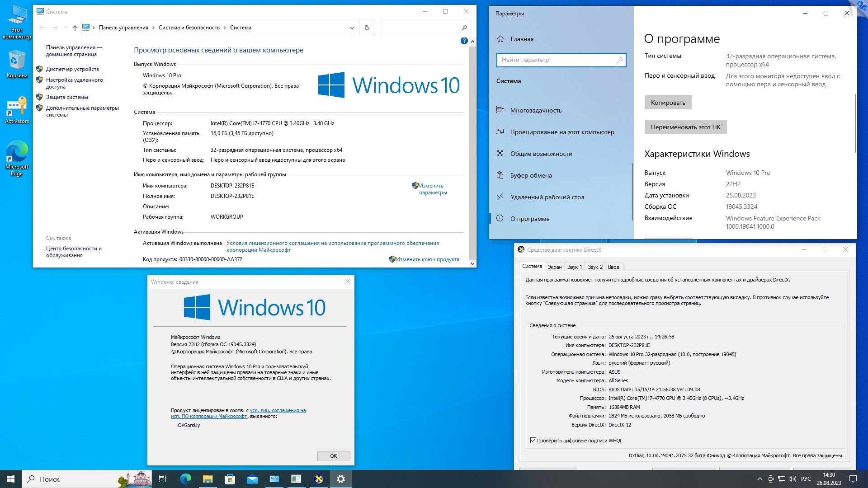Expand the address bar history dropdown
The height and width of the screenshot is (488, 868).
tap(352, 28)
